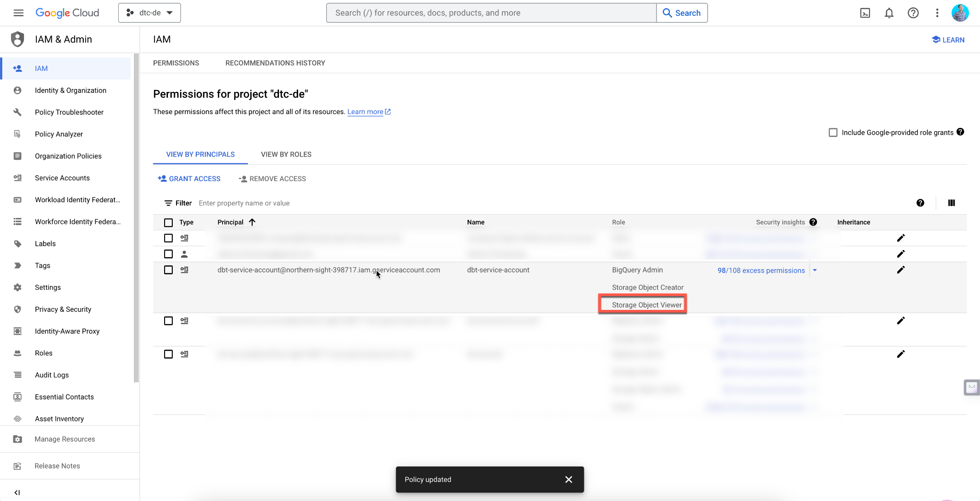Click Storage Object Creator role text
Screen dimensions: 980x501
tap(647, 287)
